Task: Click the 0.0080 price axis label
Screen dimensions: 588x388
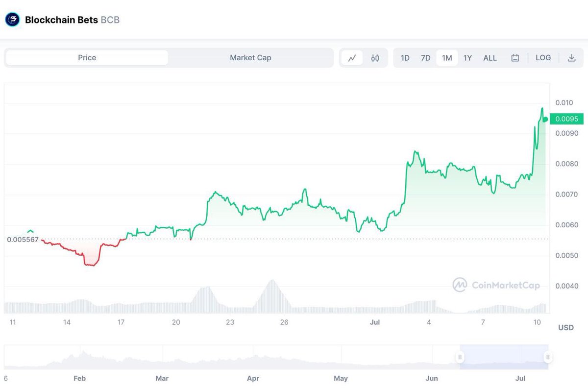Action: (x=567, y=164)
